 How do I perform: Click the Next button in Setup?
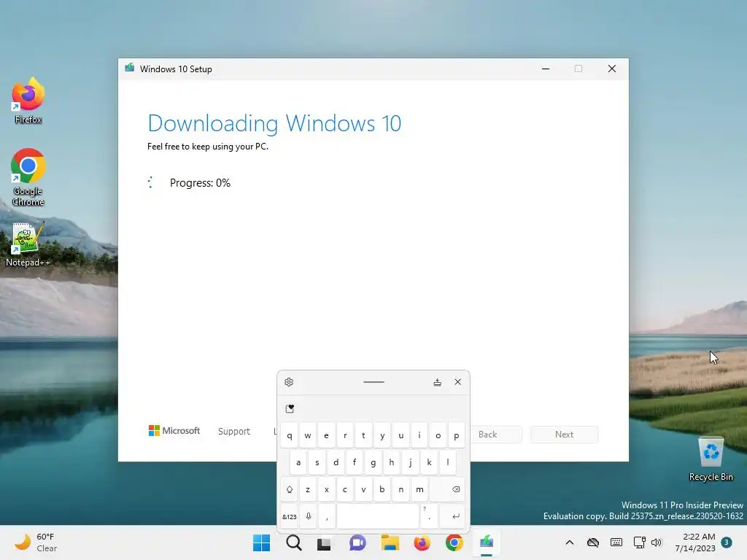[x=564, y=435]
